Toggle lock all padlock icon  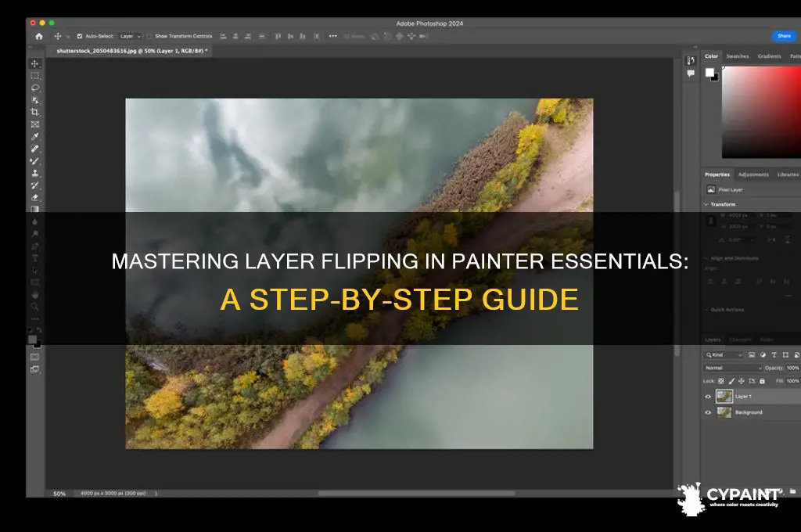pos(762,381)
